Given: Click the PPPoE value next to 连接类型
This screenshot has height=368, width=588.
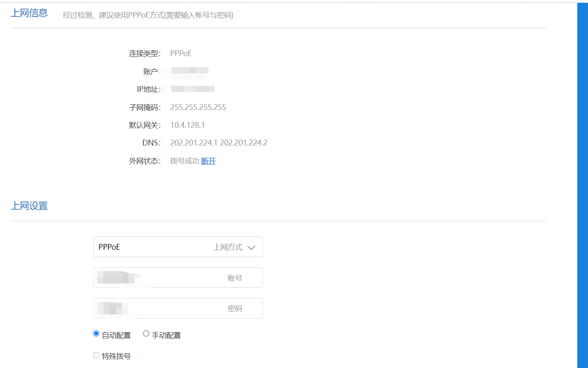Looking at the screenshot, I should pos(181,54).
